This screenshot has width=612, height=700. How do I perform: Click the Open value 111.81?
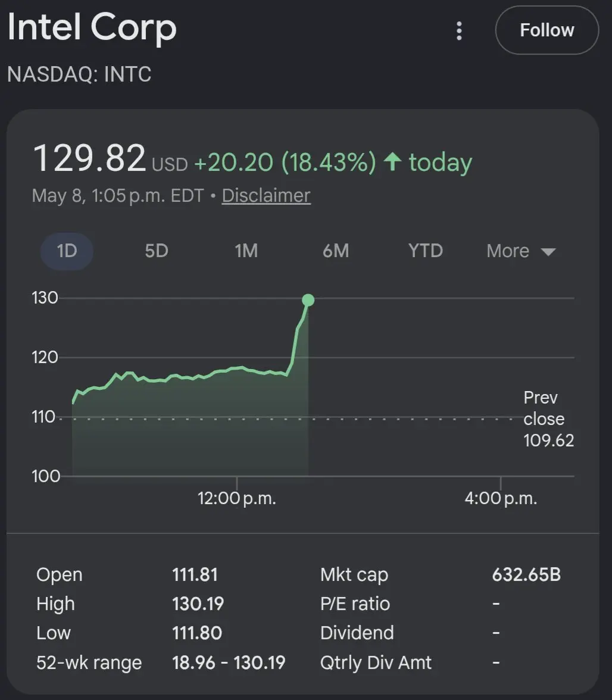(195, 575)
